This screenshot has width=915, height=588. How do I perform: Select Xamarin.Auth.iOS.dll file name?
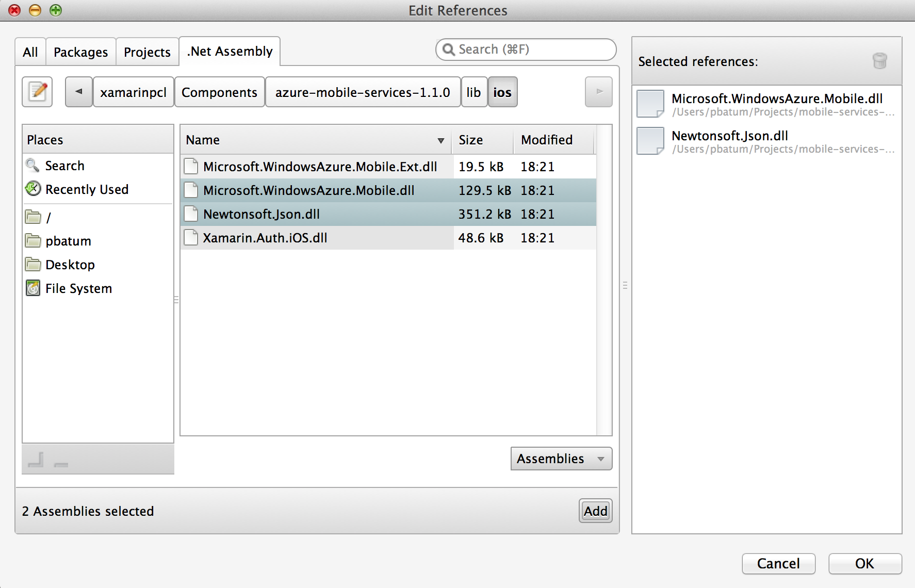(265, 238)
